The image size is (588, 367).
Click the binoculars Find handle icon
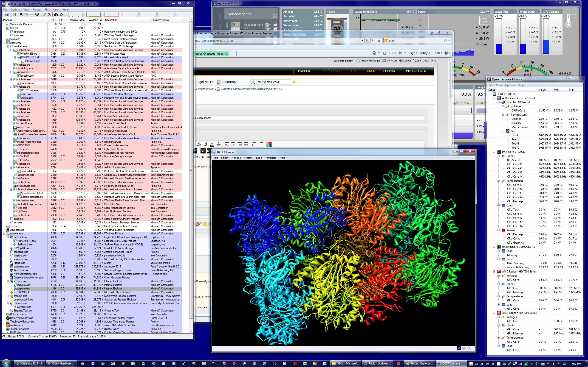(x=56, y=14)
